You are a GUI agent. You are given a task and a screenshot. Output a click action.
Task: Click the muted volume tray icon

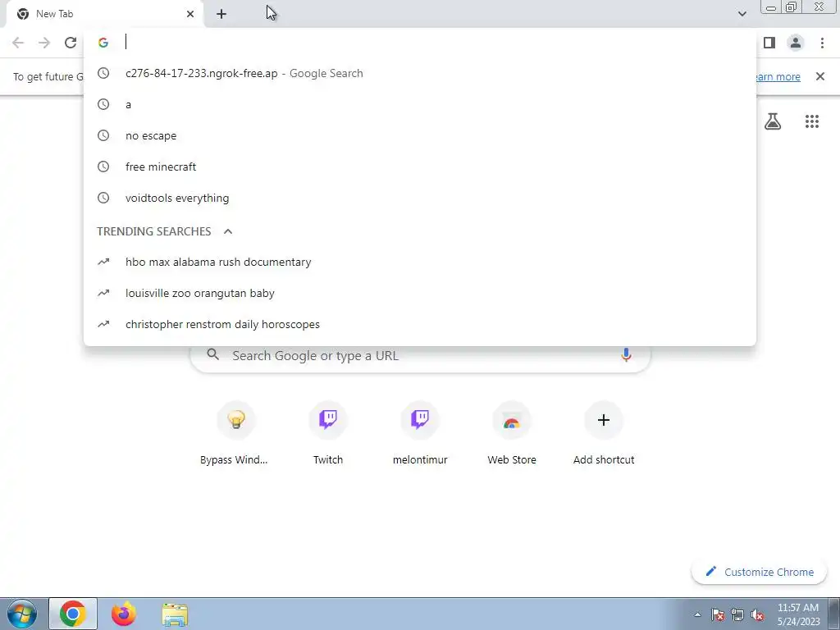(757, 615)
